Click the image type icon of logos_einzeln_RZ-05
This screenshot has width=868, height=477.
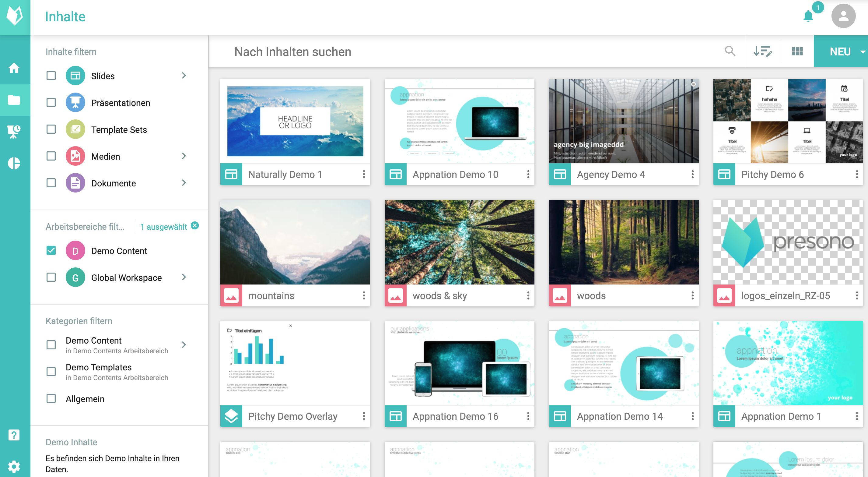724,295
